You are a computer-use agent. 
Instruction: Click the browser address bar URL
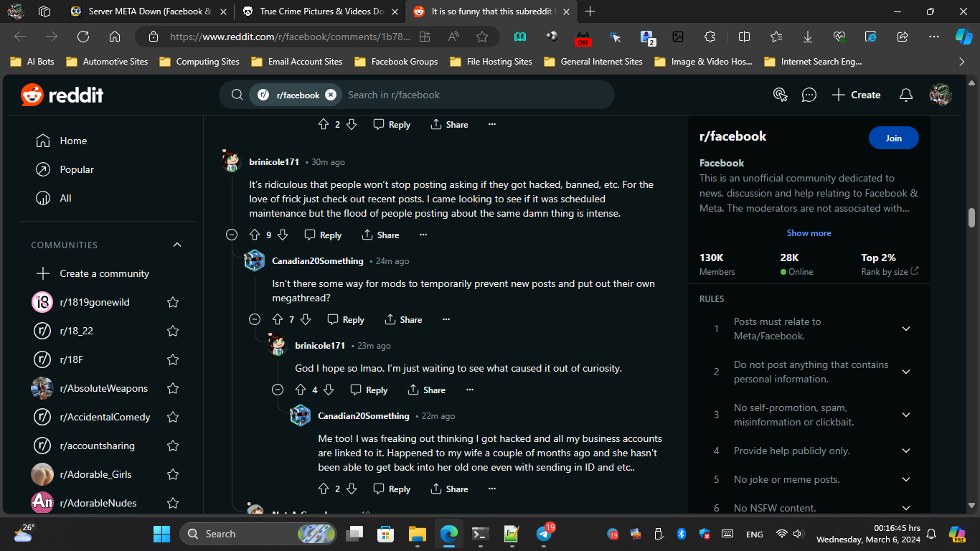tap(290, 37)
